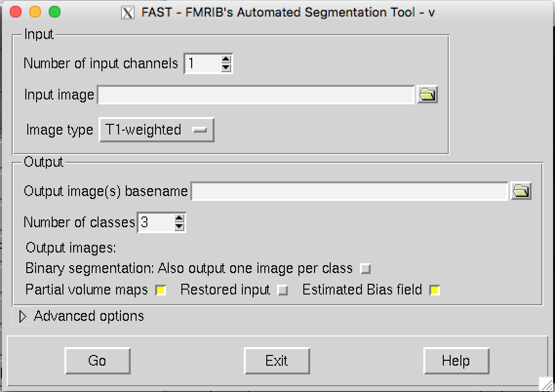Screen dimensions: 555x392
Task: Increase the number of input channels
Action: pyautogui.click(x=226, y=59)
